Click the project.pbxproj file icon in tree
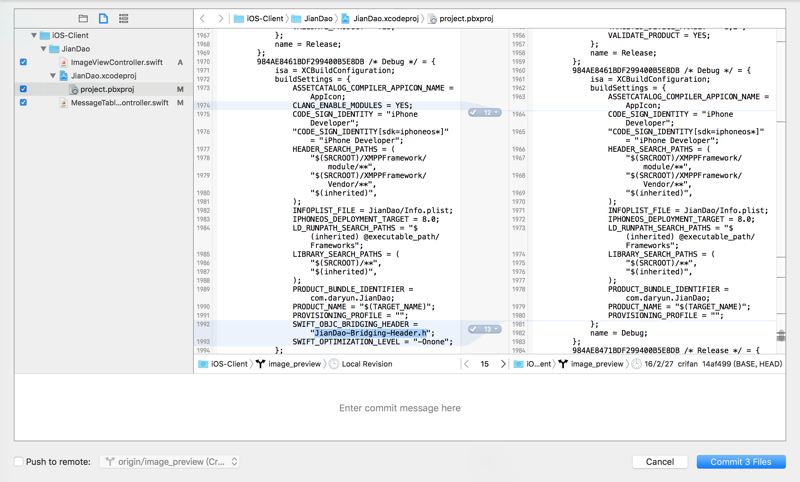Image resolution: width=800 pixels, height=482 pixels. click(74, 89)
